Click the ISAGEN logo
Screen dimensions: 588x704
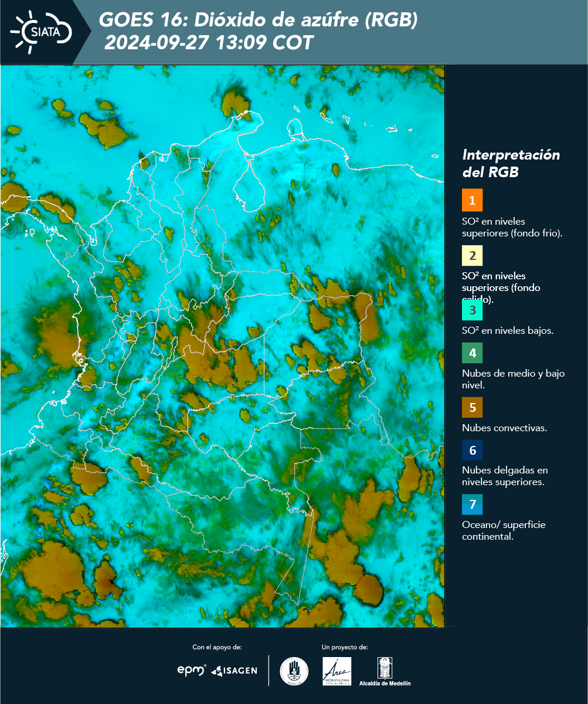[x=234, y=670]
